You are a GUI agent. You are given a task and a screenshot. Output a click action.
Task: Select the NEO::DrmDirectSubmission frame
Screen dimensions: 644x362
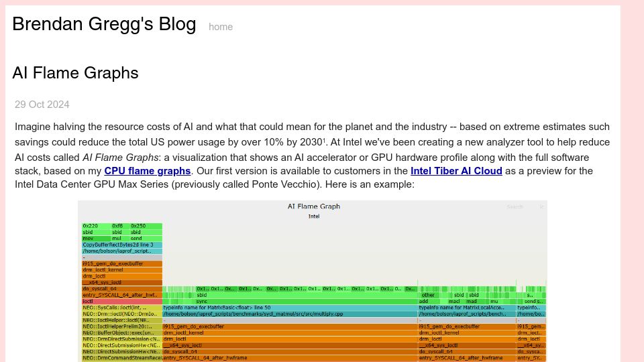[122, 339]
